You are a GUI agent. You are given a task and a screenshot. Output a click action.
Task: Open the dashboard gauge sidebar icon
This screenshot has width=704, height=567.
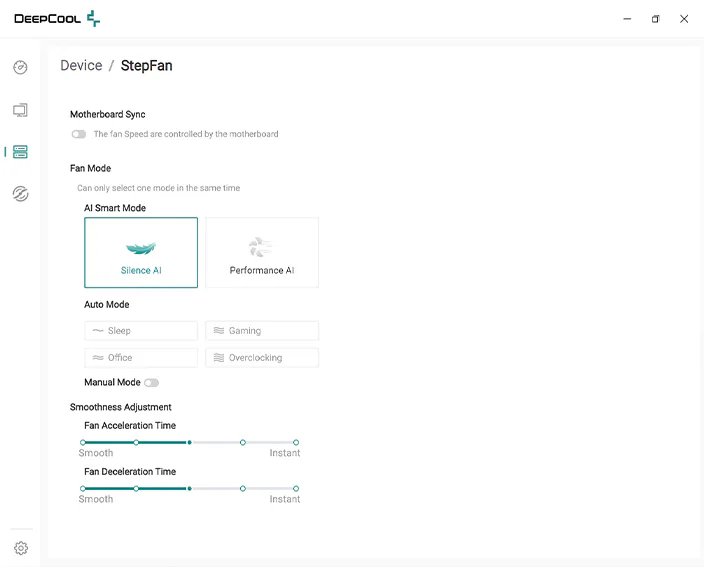point(20,67)
